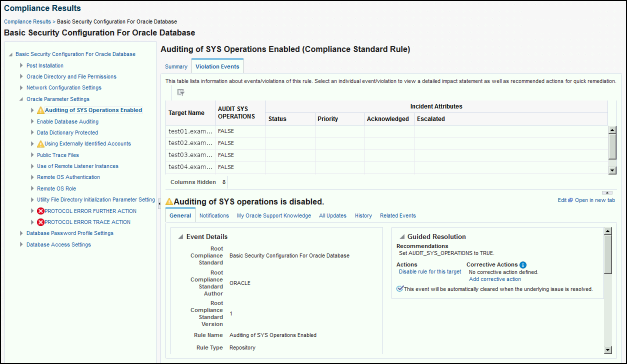
Task: Click the Corrective Actions info icon
Action: (523, 265)
